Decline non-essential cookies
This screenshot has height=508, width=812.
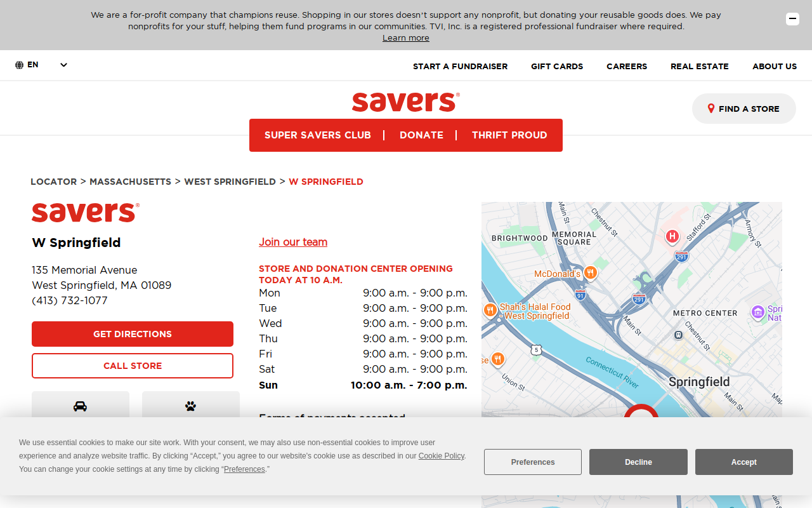click(x=638, y=462)
